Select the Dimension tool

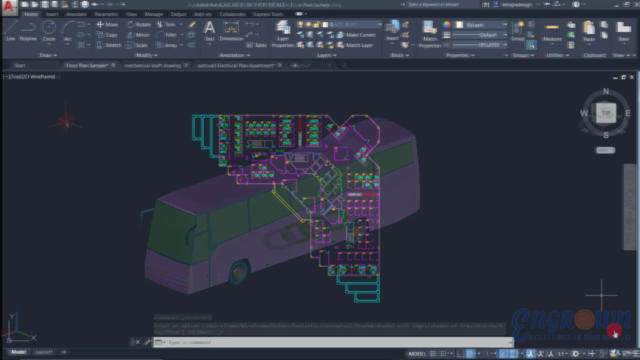coord(231,31)
